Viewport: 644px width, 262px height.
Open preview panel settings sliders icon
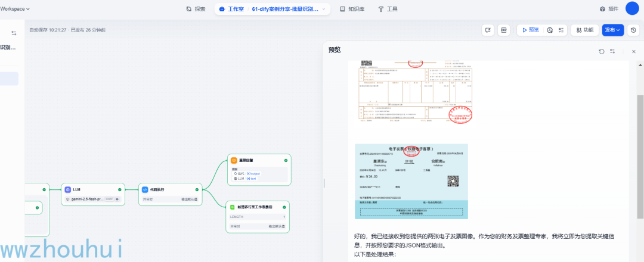(x=612, y=51)
